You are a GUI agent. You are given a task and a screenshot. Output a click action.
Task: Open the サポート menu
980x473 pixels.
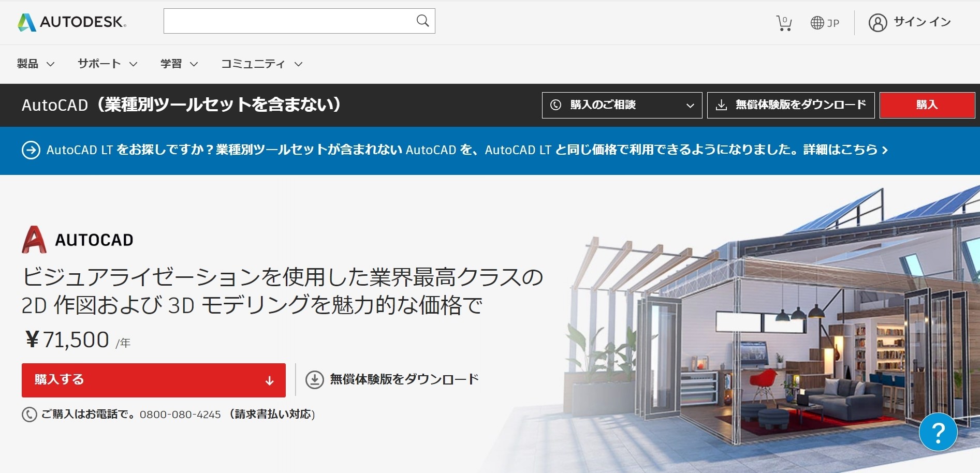[x=107, y=64]
